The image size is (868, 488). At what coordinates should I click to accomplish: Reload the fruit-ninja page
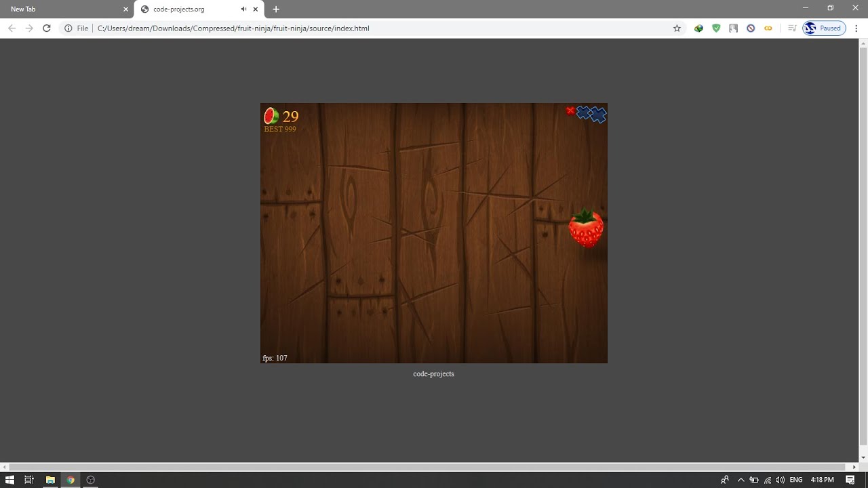point(47,28)
